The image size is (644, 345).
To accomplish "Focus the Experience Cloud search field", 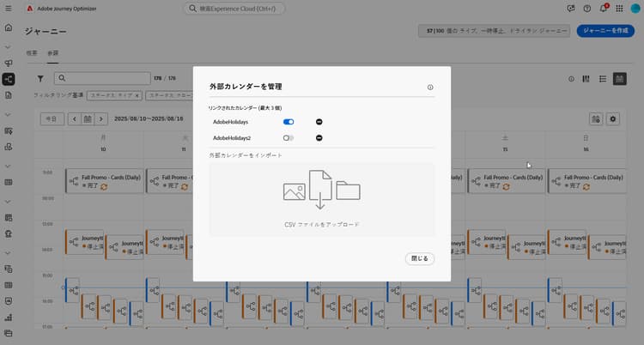I will (x=234, y=9).
